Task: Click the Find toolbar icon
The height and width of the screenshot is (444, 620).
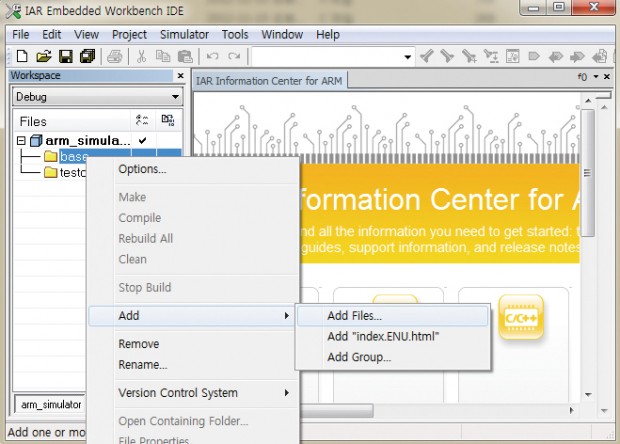Action: click(469, 56)
